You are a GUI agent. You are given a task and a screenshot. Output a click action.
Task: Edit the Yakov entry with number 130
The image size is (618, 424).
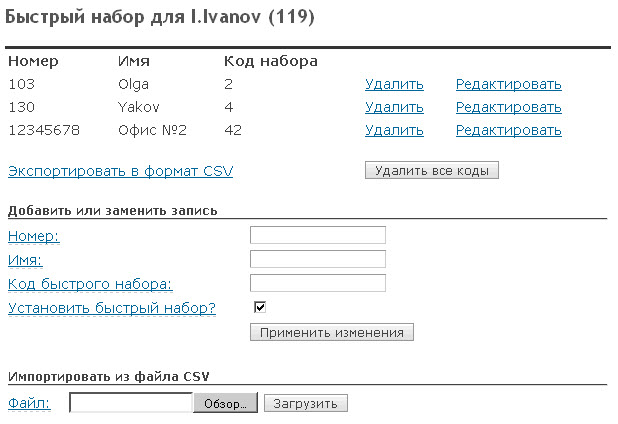508,107
